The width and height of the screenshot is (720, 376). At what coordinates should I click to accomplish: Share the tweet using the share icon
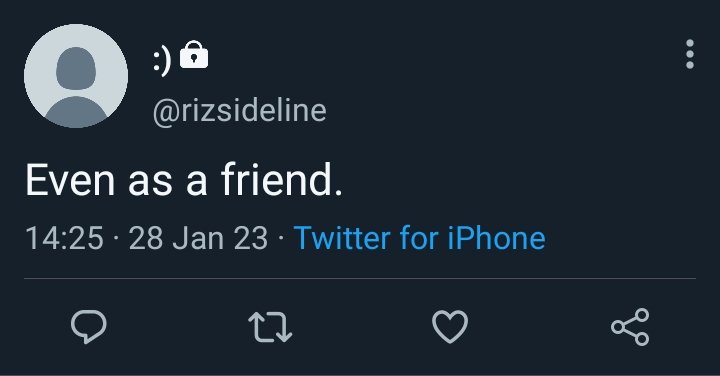pos(630,327)
